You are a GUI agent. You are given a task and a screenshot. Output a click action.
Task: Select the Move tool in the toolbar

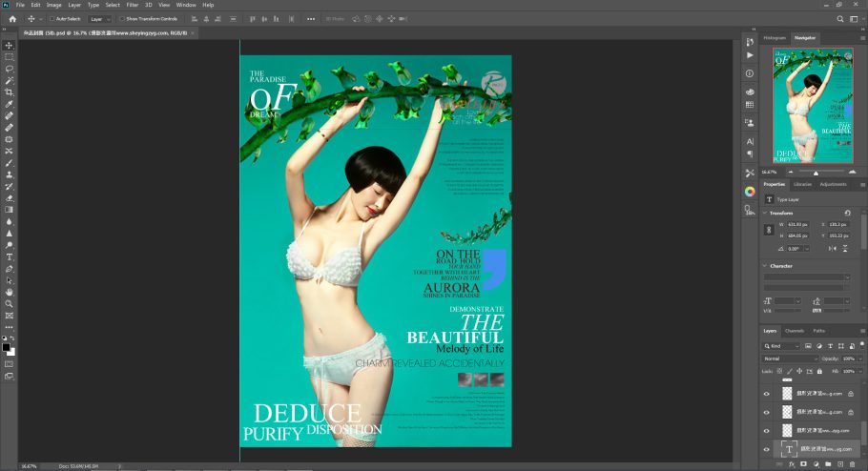[9, 46]
